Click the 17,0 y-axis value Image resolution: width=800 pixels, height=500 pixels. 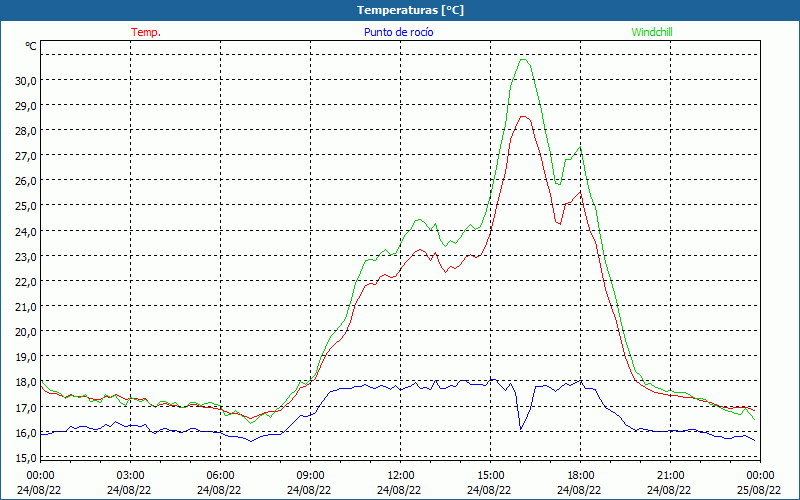coord(26,407)
